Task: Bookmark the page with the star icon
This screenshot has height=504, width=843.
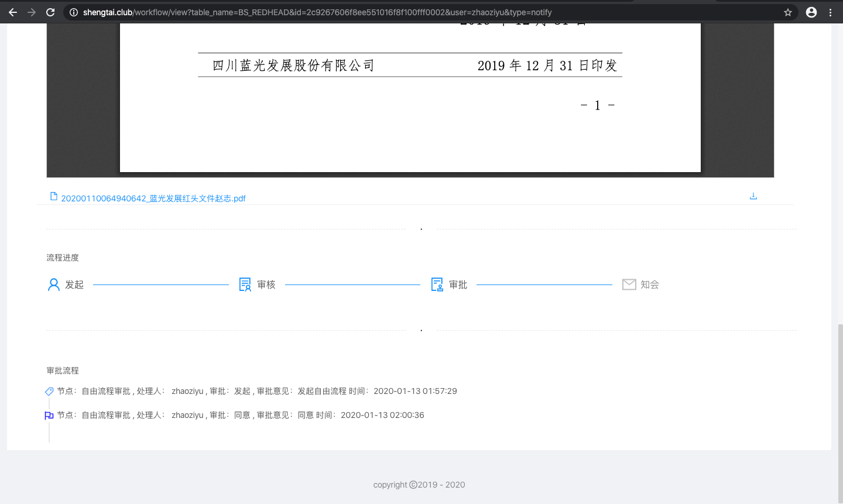Action: point(787,12)
